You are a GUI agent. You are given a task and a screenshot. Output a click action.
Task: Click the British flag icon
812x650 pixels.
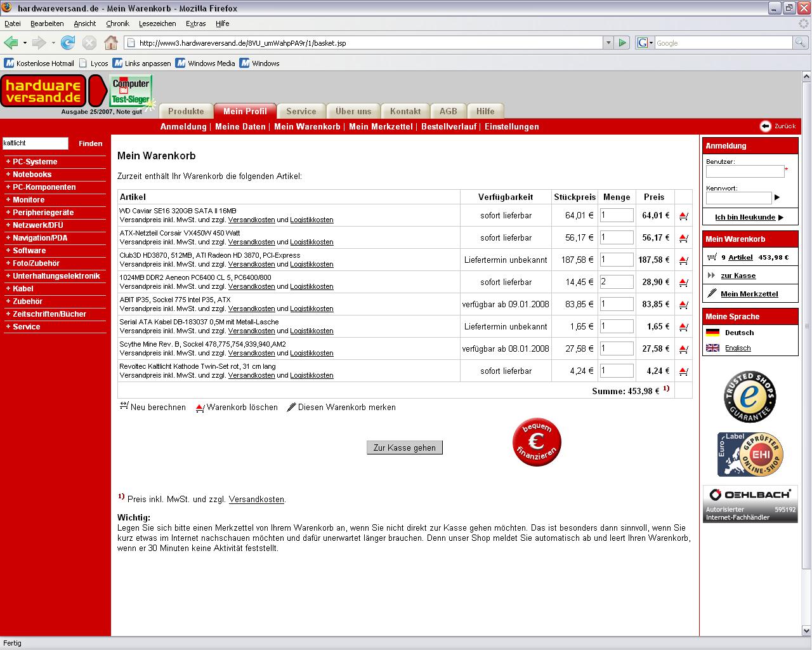click(x=712, y=348)
